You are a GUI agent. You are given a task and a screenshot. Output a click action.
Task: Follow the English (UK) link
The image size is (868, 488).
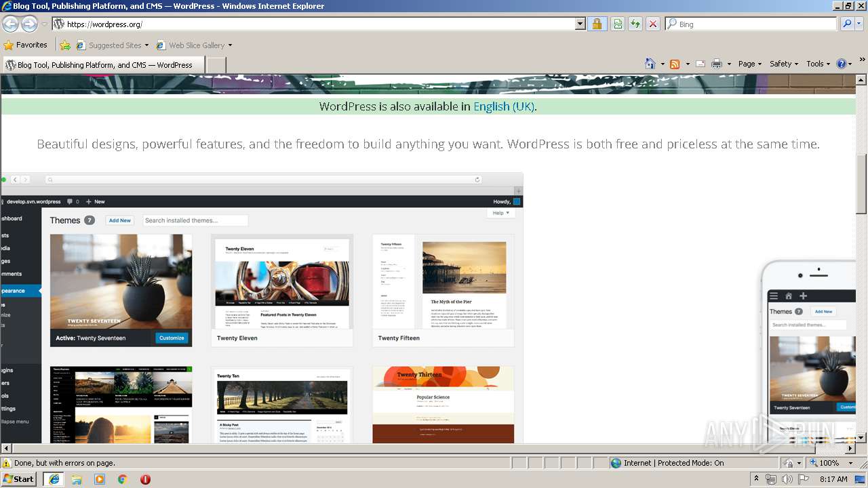(x=504, y=106)
